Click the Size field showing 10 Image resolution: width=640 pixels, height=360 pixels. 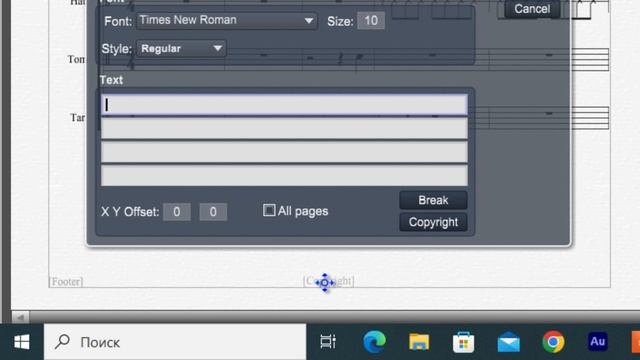click(x=371, y=20)
